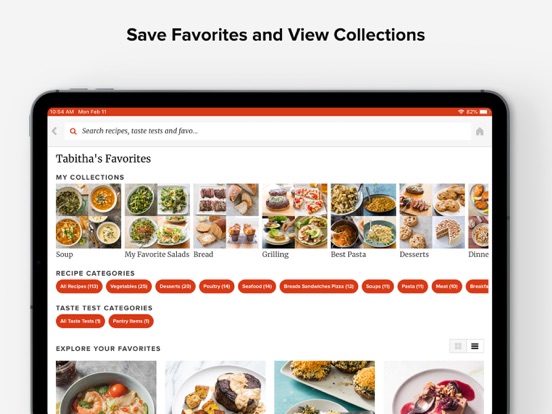
Task: Open My Favorite Salads collection
Action: (x=157, y=221)
